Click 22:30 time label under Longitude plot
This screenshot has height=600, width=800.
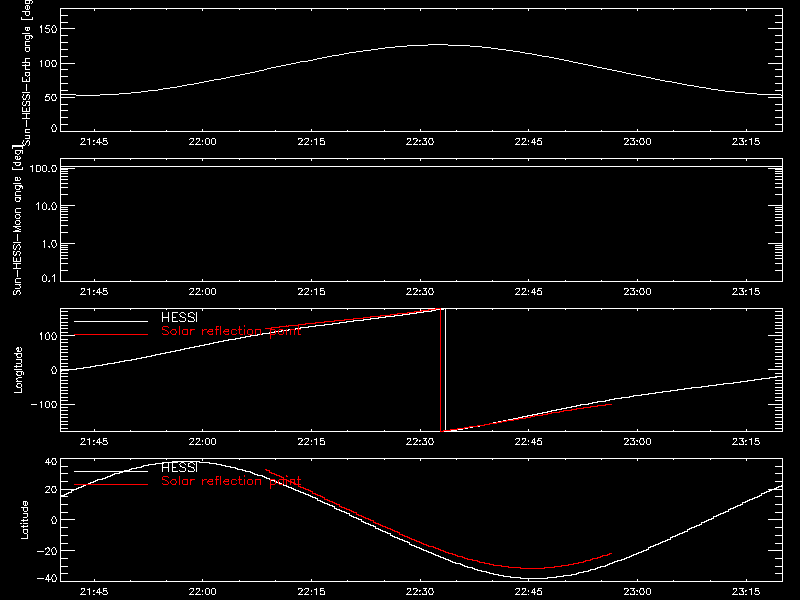(420, 441)
